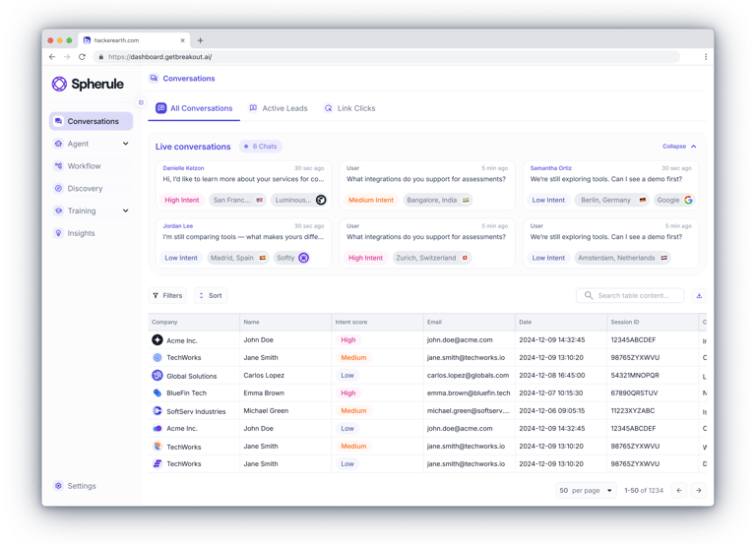Go to Workflow in the sidebar
The width and height of the screenshot is (756, 544).
[92, 165]
